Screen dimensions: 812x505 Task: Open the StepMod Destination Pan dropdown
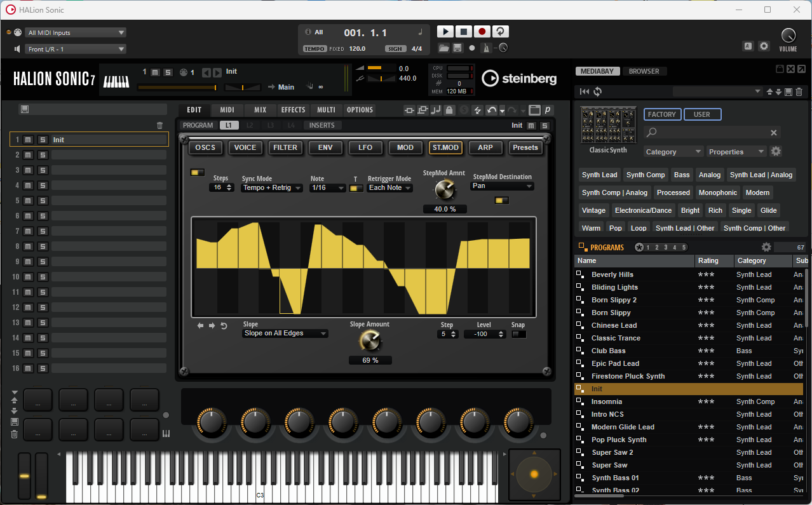[502, 186]
